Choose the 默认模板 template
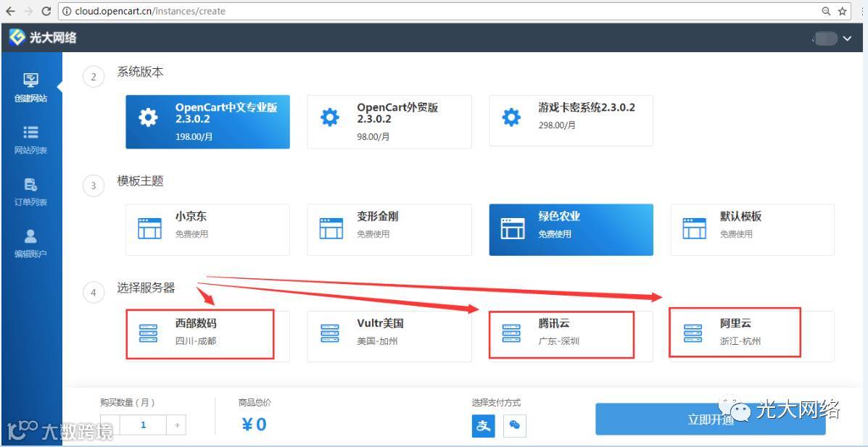The height and width of the screenshot is (447, 868). pos(752,230)
